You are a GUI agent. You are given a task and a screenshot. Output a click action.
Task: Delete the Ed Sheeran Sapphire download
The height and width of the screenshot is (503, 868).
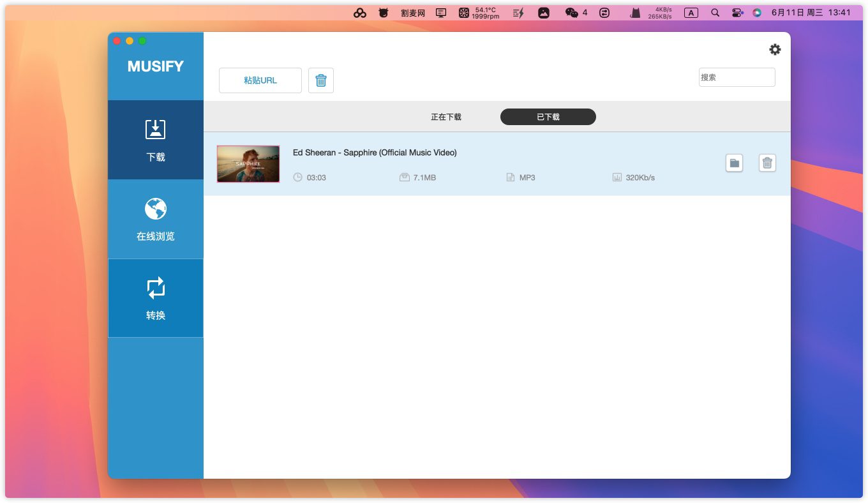768,163
